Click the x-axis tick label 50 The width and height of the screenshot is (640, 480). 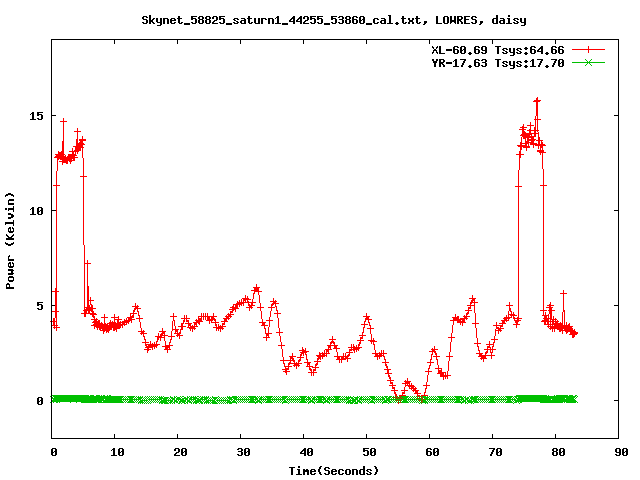point(369,452)
